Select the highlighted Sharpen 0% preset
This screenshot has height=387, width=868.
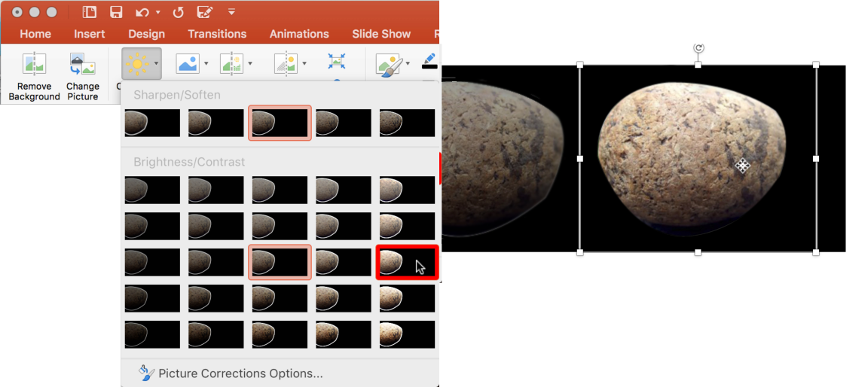coord(280,123)
